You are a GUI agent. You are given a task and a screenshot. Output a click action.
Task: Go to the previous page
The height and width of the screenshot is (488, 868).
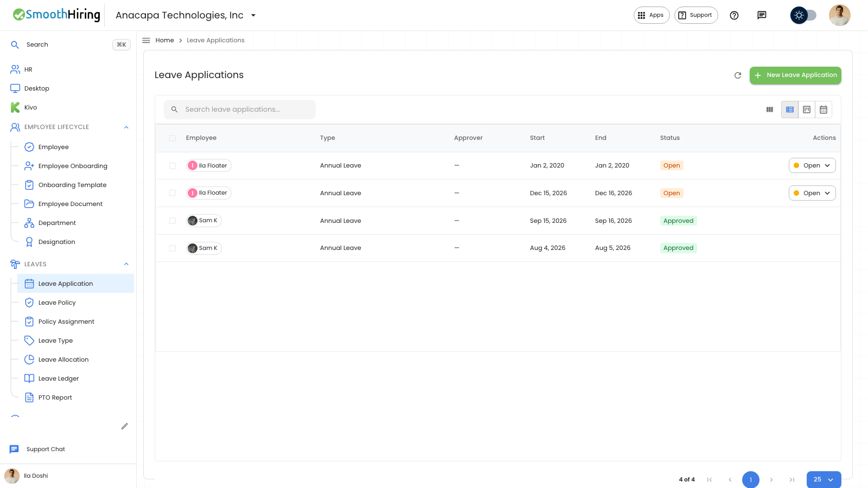[730, 480]
